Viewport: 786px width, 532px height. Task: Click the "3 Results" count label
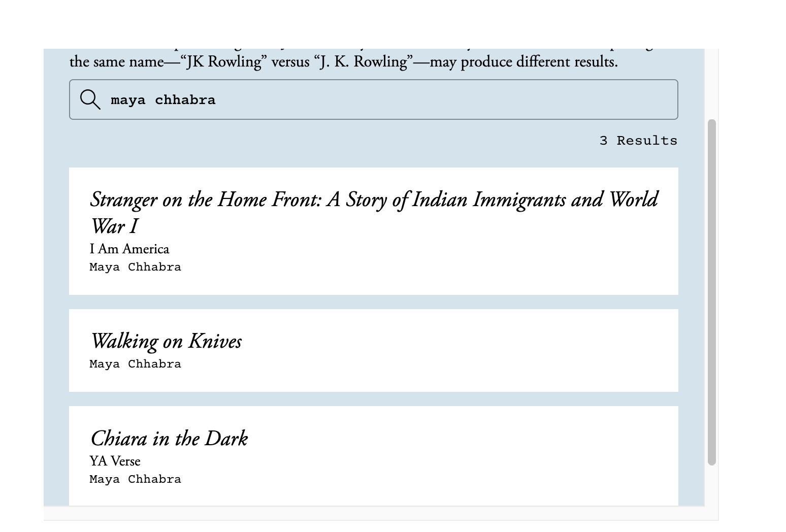[x=638, y=141]
